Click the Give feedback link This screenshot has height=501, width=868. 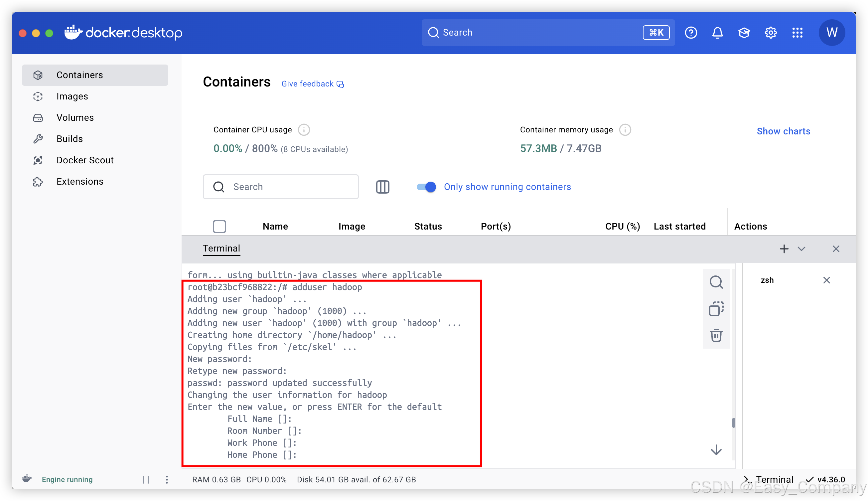pyautogui.click(x=312, y=84)
